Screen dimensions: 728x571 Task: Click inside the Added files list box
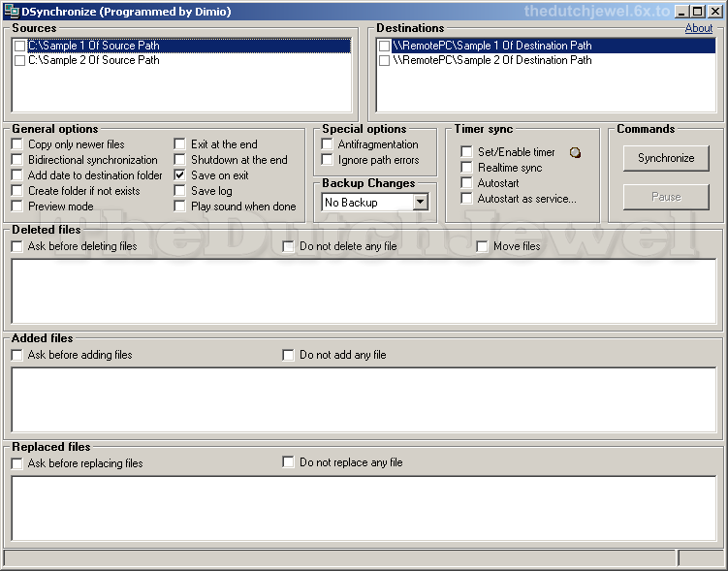point(364,399)
